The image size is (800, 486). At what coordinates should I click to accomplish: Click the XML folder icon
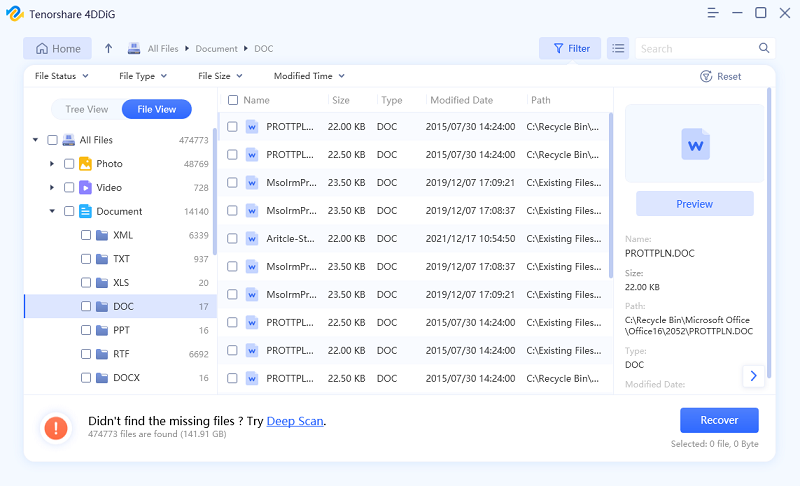(x=102, y=235)
